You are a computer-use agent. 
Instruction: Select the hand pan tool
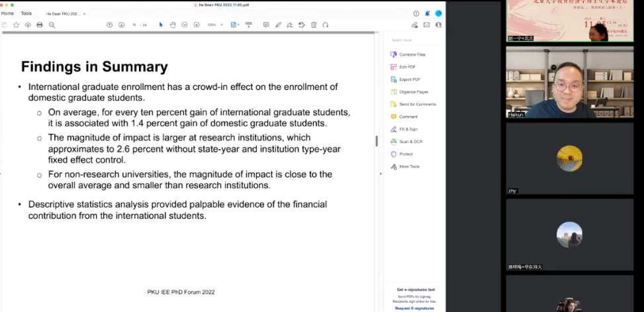pyautogui.click(x=173, y=25)
